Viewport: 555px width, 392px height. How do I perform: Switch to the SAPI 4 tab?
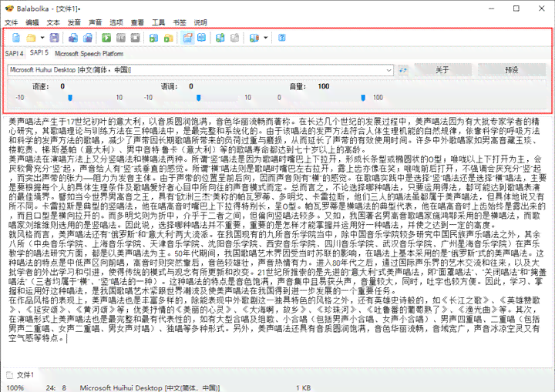(14, 53)
